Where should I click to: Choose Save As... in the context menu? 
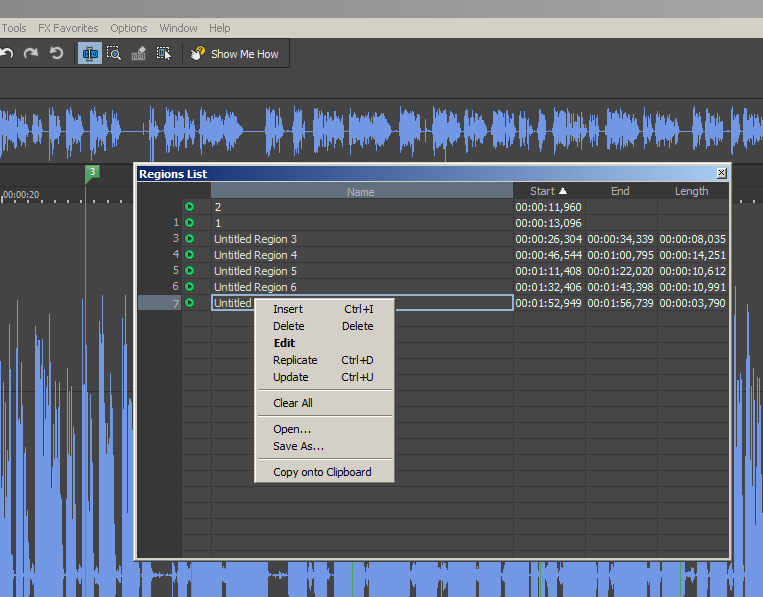point(298,446)
